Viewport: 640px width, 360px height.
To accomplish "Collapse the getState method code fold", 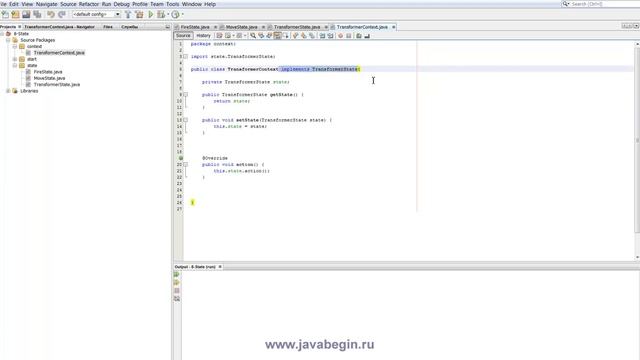I will click(x=186, y=95).
